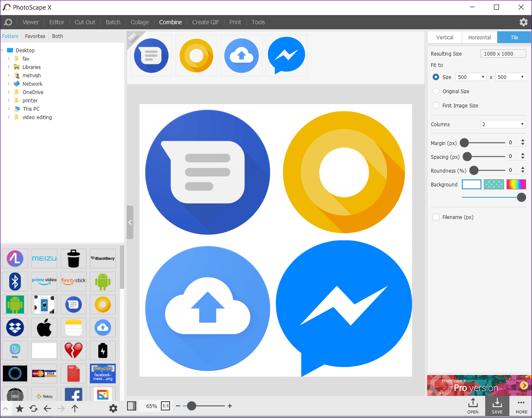Image resolution: width=532 pixels, height=418 pixels.
Task: Increase Margin value stepper up
Action: coord(523,140)
